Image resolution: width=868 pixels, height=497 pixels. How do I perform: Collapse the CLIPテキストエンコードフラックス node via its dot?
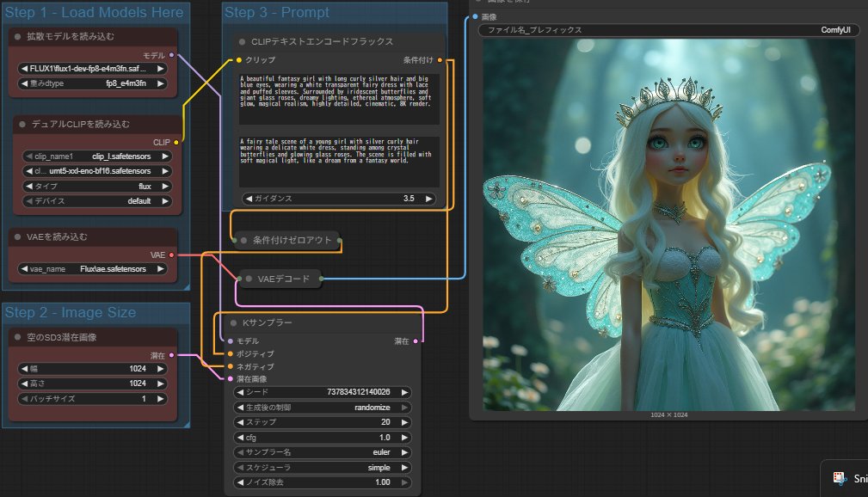tap(242, 41)
